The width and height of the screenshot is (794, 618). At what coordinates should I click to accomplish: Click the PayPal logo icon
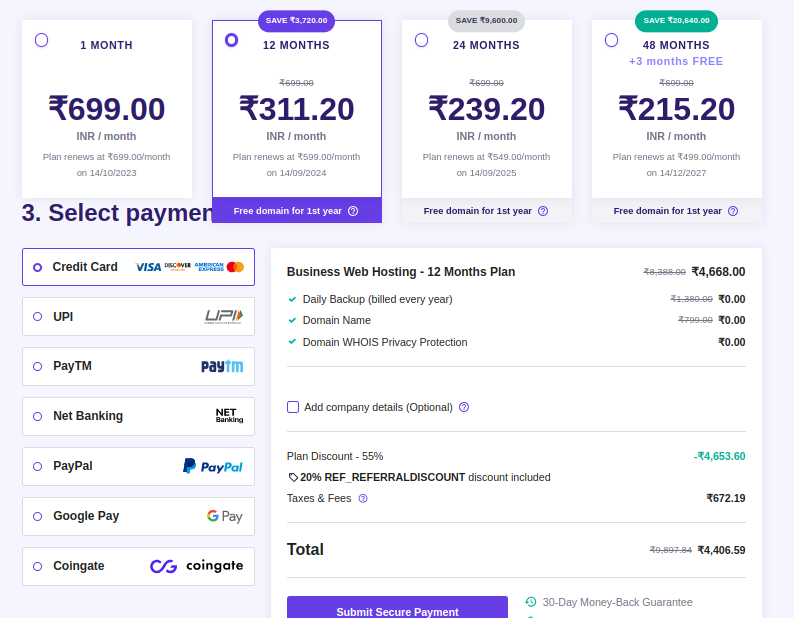pos(213,466)
